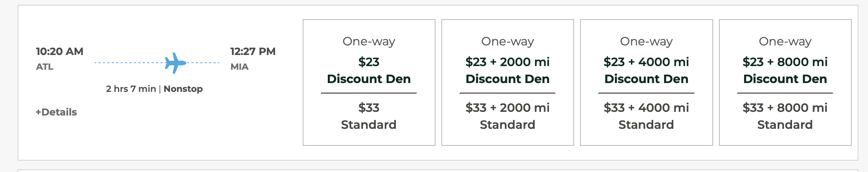
Task: Click the 12:27 PM arrival time
Action: click(x=253, y=51)
